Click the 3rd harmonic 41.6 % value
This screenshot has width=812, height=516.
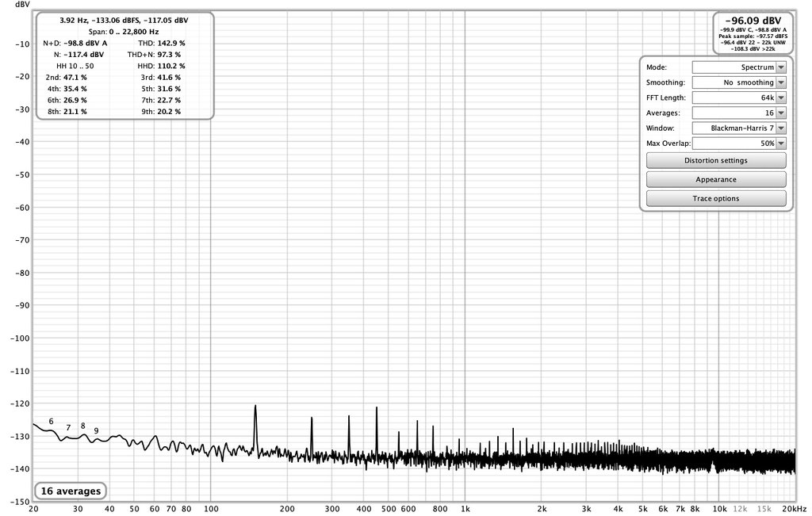[169, 77]
